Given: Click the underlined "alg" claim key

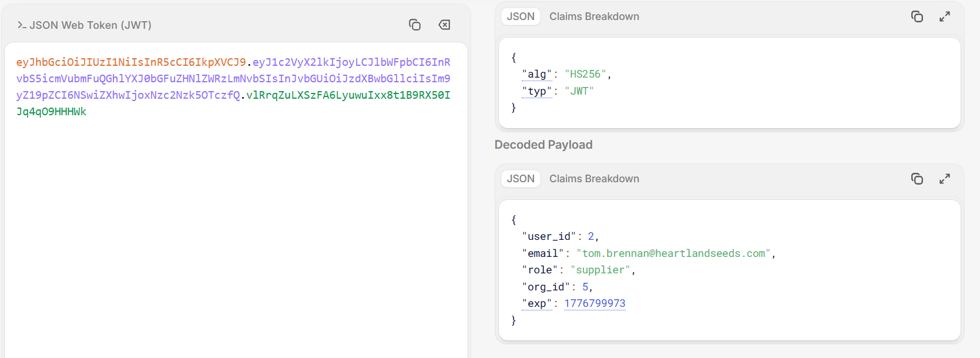Looking at the screenshot, I should [537, 74].
